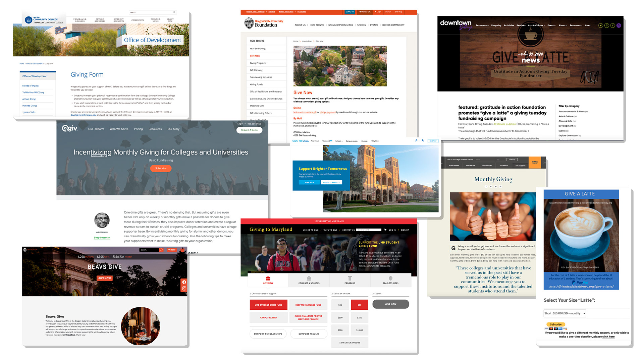Click the Oregon State crest on Beavs Give
The height and width of the screenshot is (362, 644).
(24, 249)
